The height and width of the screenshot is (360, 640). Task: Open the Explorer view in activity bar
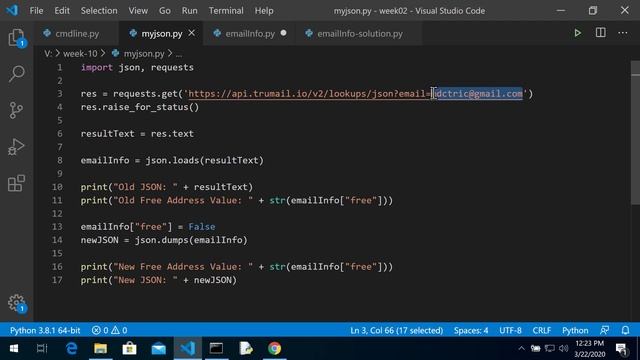[x=16, y=38]
